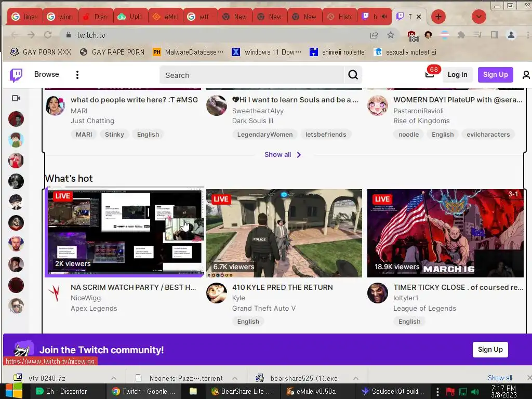Open Kyle Grand Theft Auto V stream thumbnail
The height and width of the screenshot is (399, 532).
tap(284, 233)
